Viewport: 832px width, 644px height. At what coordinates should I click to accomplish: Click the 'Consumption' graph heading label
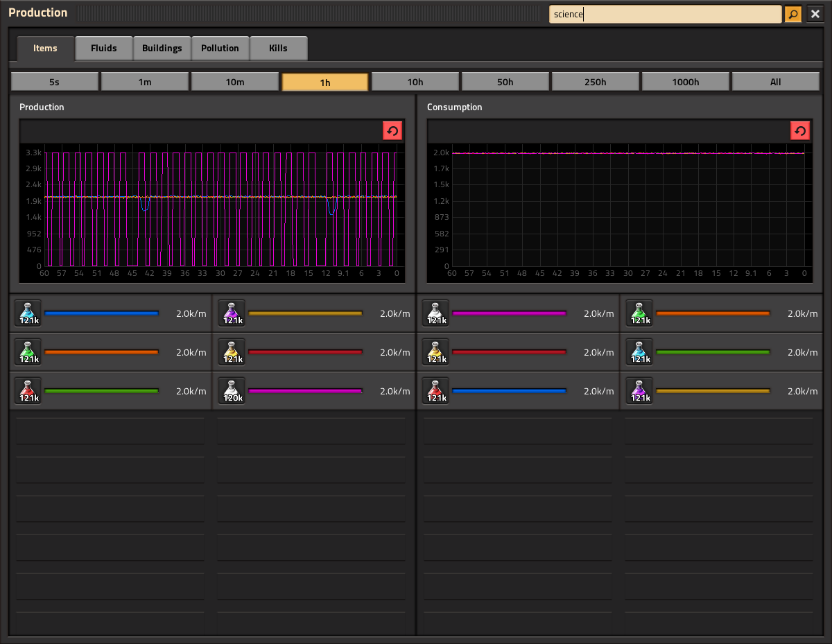(x=455, y=107)
